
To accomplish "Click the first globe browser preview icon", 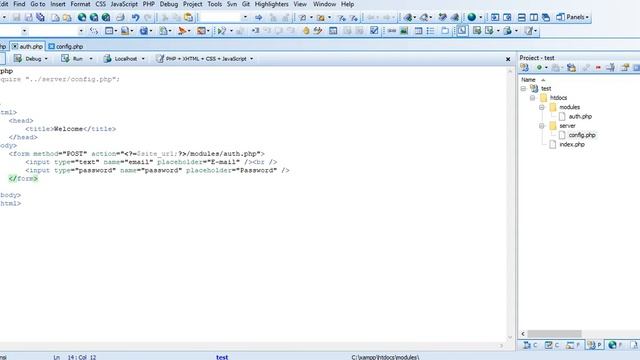I will tap(82, 17).
